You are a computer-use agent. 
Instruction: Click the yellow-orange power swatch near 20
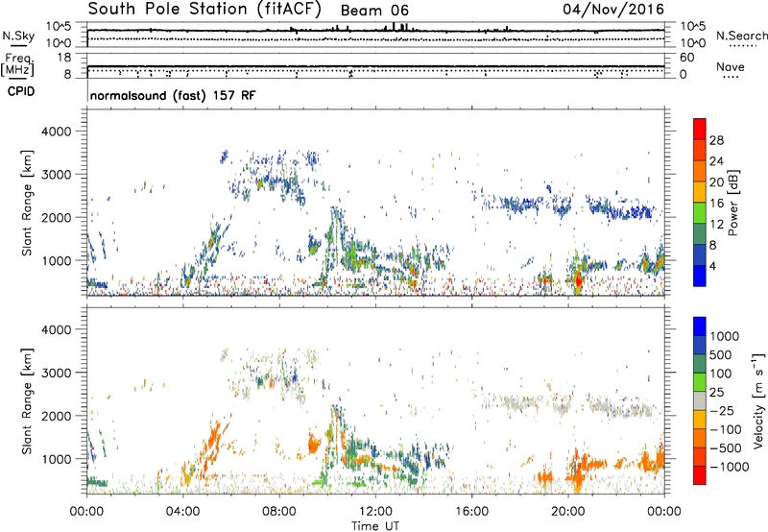pos(700,192)
